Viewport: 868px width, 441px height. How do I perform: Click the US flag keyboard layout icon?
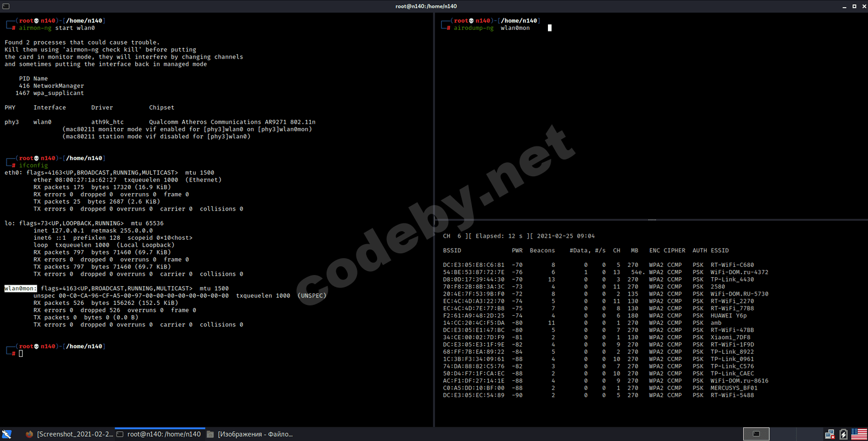859,434
